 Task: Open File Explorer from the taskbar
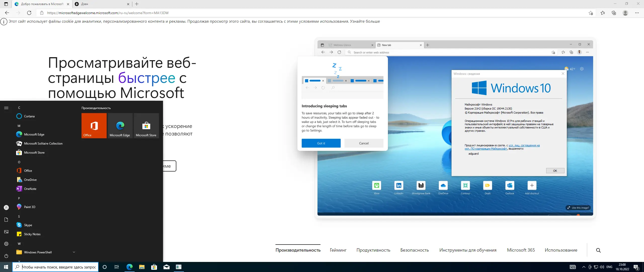(142, 267)
